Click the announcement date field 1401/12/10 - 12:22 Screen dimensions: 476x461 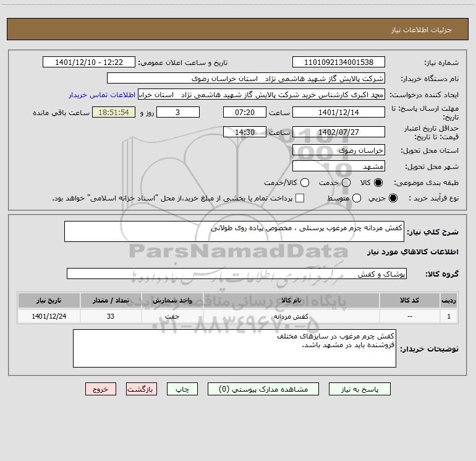coord(89,62)
